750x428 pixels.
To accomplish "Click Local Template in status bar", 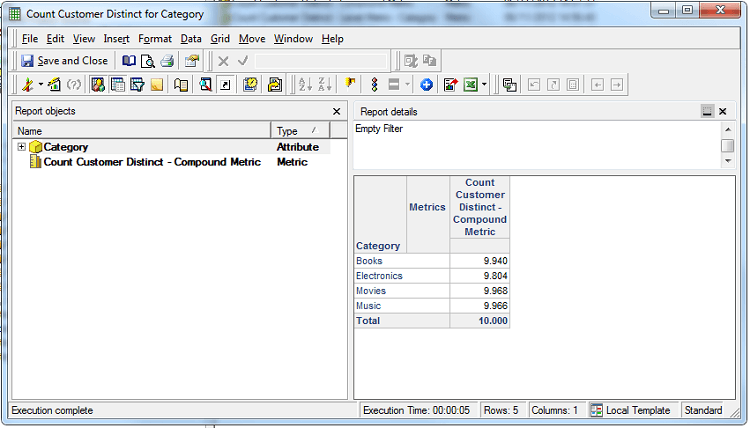I will tap(640, 411).
